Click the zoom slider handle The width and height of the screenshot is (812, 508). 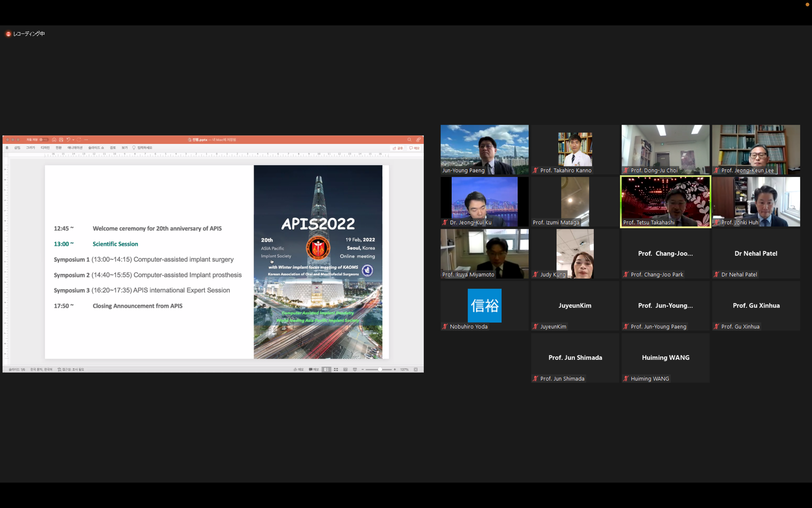pos(380,370)
